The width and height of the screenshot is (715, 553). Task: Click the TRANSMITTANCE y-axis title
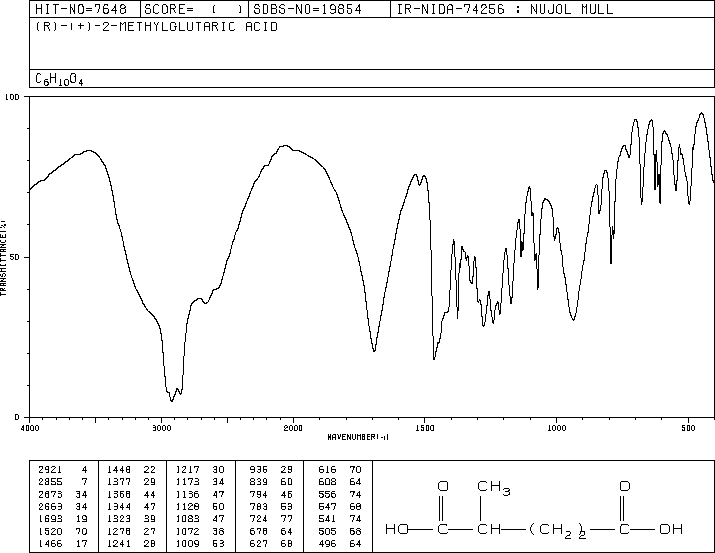click(x=3, y=257)
